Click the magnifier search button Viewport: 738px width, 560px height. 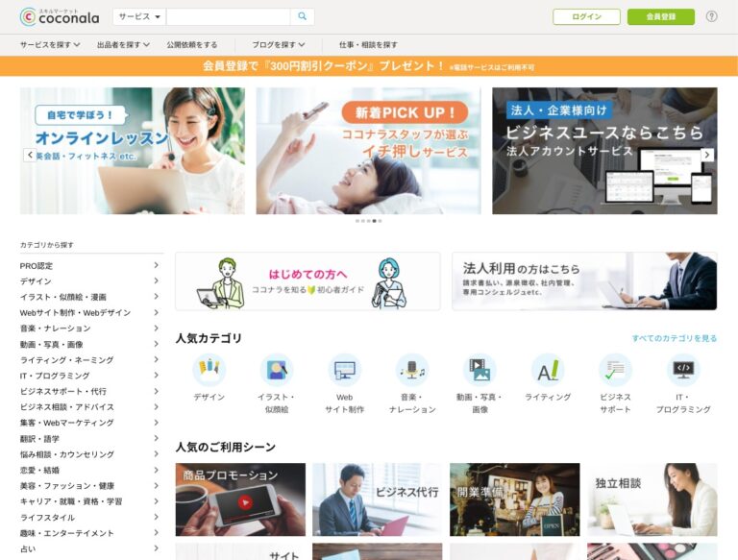click(x=302, y=16)
